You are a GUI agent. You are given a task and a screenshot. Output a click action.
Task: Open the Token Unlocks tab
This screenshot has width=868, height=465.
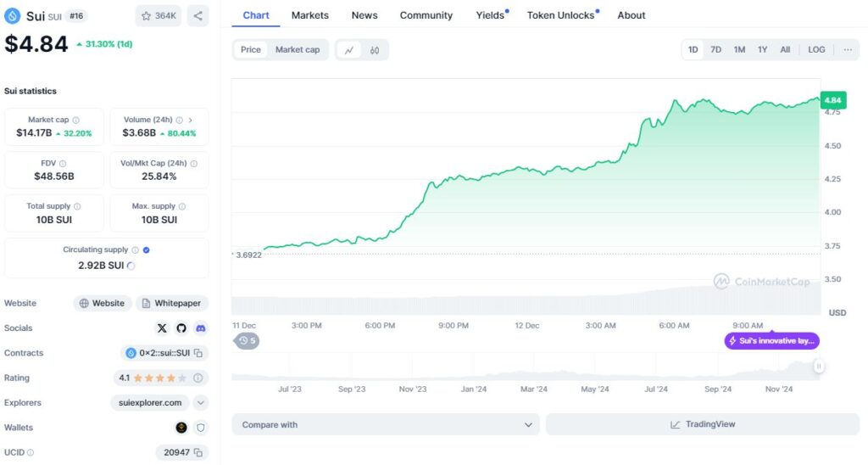click(x=563, y=15)
